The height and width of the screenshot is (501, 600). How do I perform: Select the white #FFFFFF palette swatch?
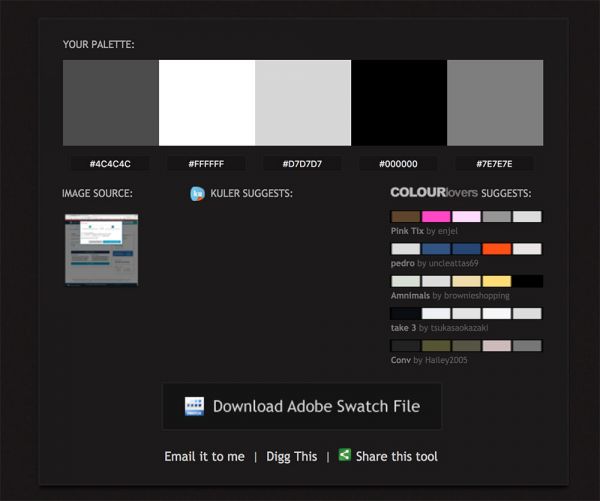tap(206, 103)
